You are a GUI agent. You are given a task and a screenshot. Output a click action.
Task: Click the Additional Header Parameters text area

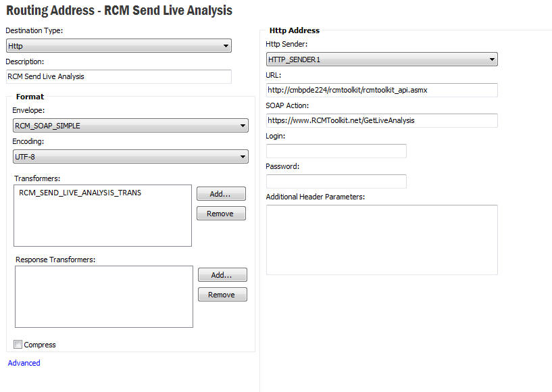[382, 239]
